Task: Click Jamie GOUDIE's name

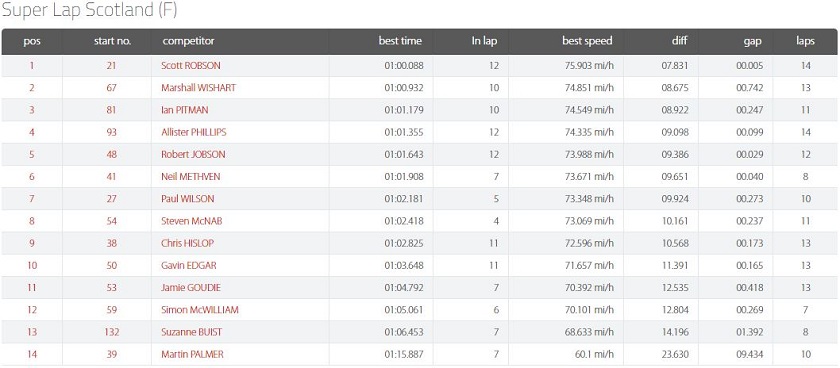Action: pos(191,288)
